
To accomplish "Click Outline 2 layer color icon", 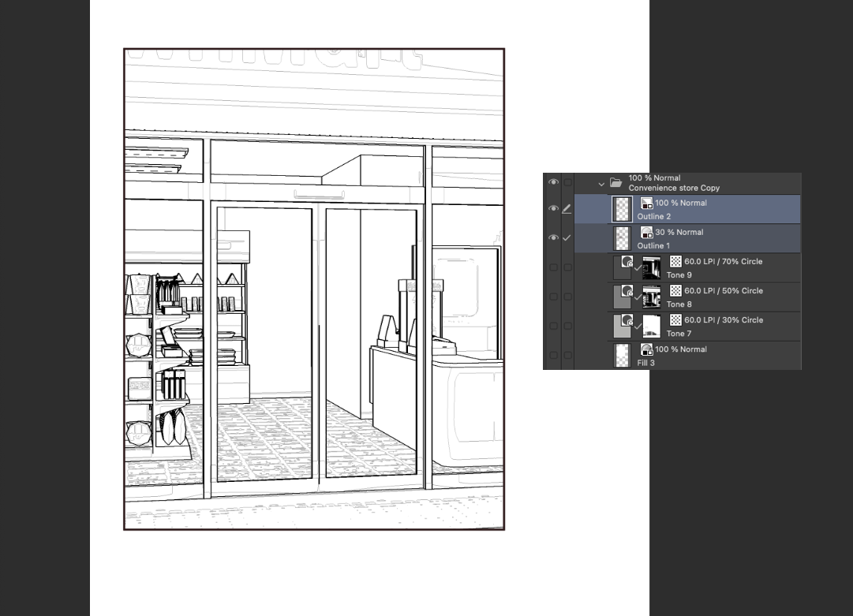I will coord(646,203).
